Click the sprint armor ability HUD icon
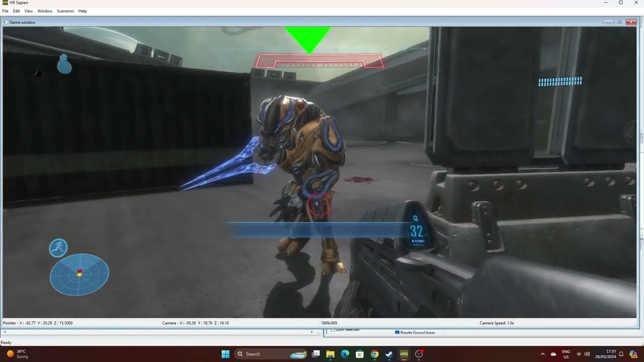 click(58, 248)
